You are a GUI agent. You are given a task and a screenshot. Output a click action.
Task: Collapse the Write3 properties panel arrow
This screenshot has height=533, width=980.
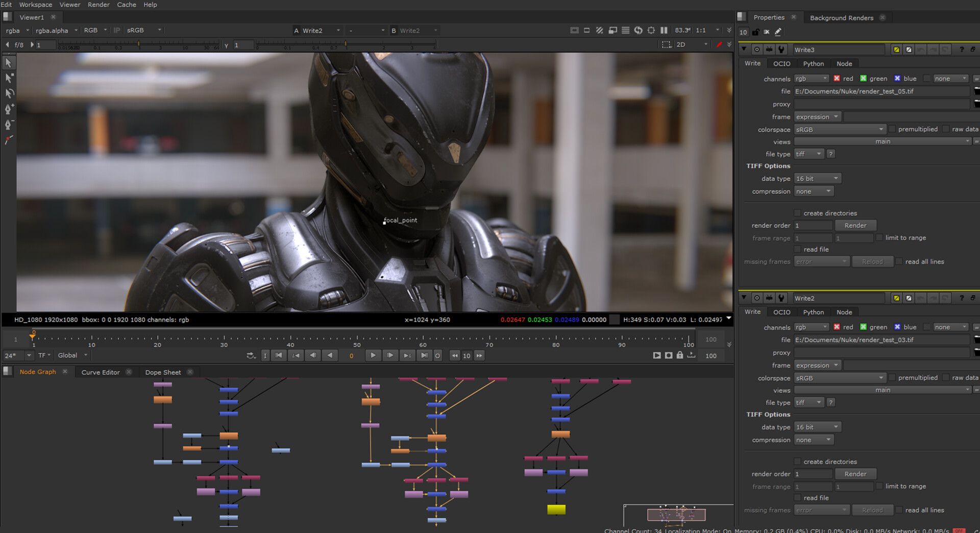pos(744,50)
